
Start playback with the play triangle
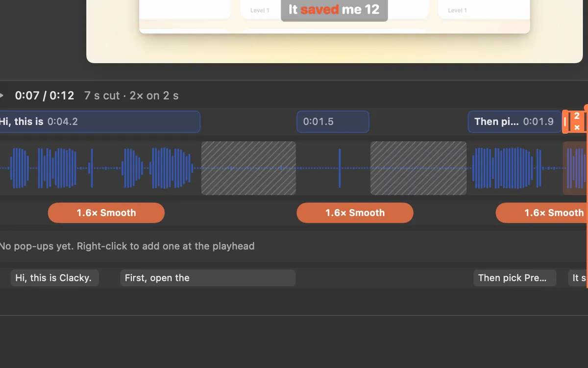(x=1, y=95)
